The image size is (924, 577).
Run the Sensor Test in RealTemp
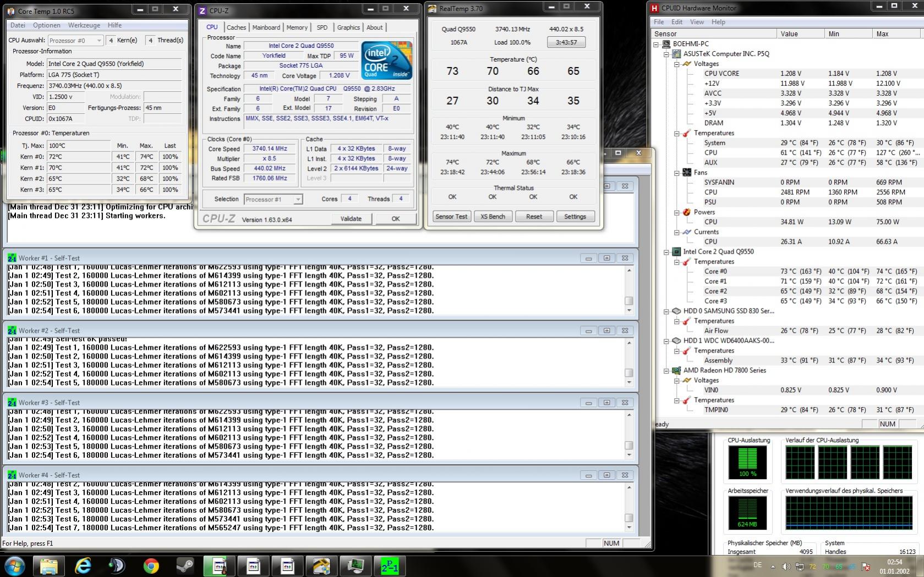[451, 216]
